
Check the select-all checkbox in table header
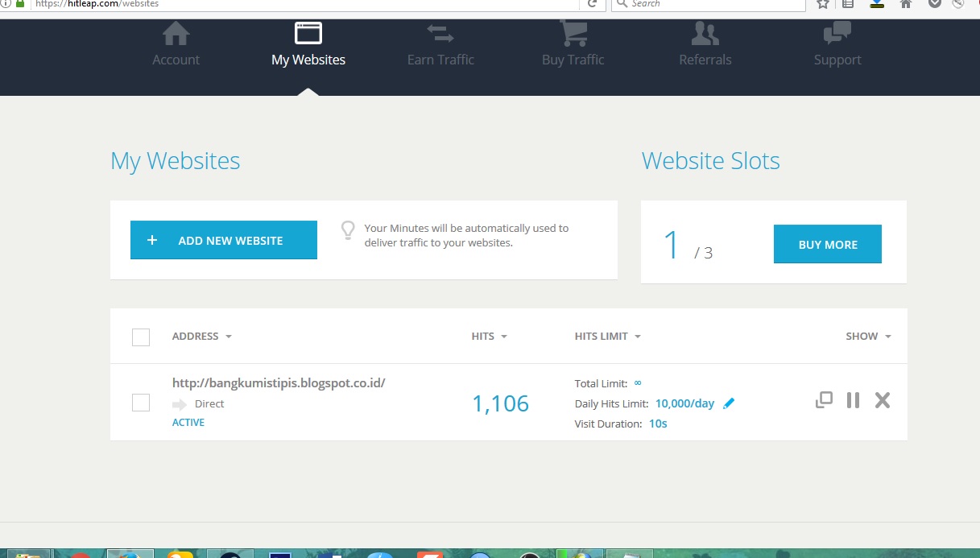(x=141, y=337)
